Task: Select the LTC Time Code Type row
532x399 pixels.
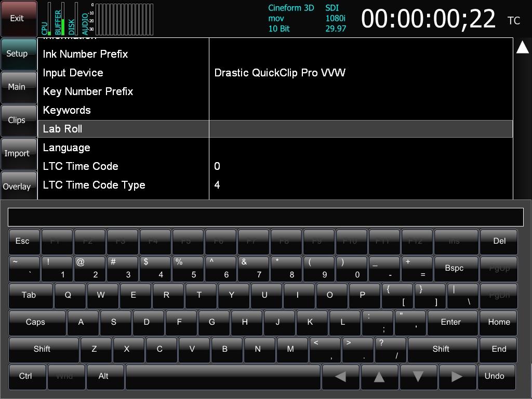Action: point(275,185)
